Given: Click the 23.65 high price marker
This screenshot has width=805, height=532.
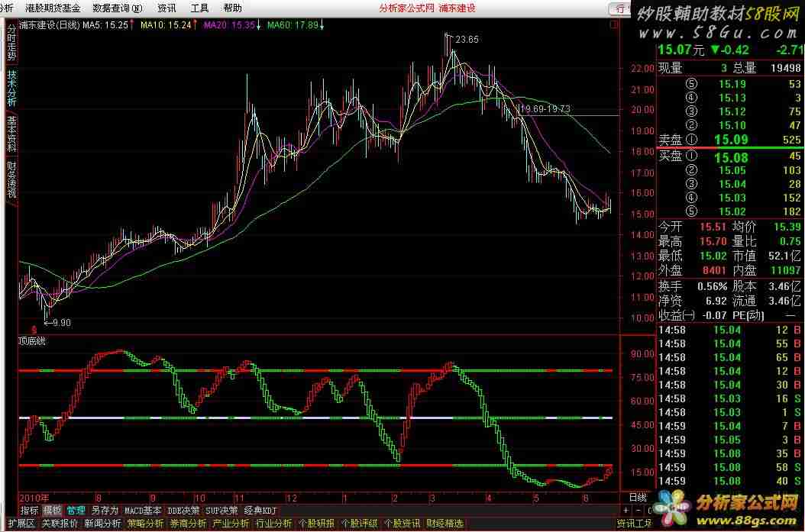Looking at the screenshot, I should click(467, 40).
